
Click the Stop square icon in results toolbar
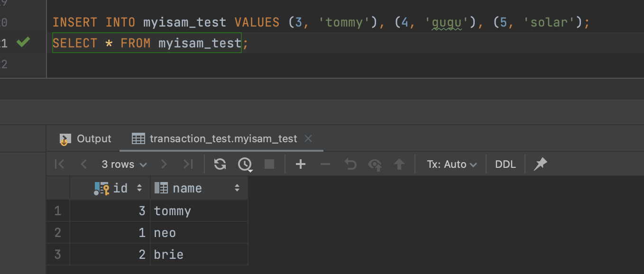(x=269, y=164)
